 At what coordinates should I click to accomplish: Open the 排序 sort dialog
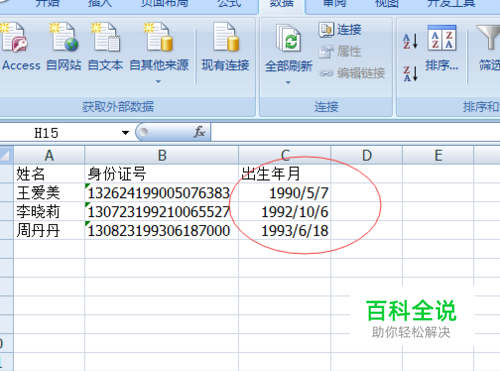442,48
